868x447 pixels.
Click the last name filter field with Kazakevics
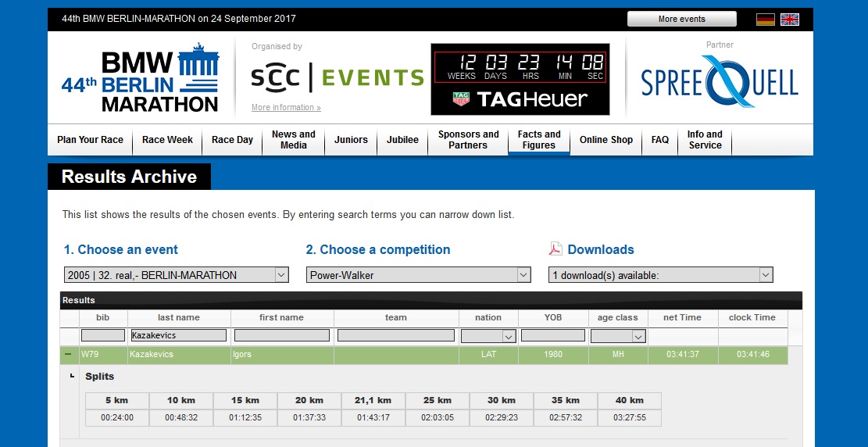point(178,335)
